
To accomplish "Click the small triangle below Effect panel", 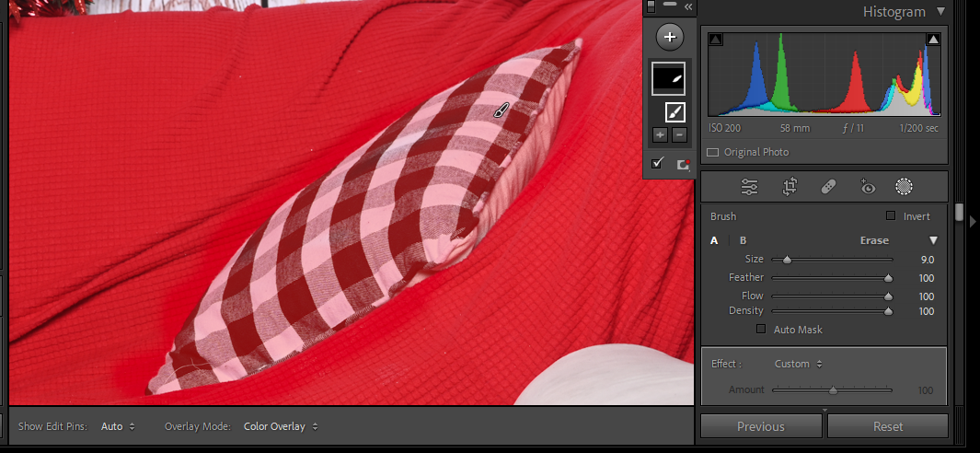I will click(824, 411).
